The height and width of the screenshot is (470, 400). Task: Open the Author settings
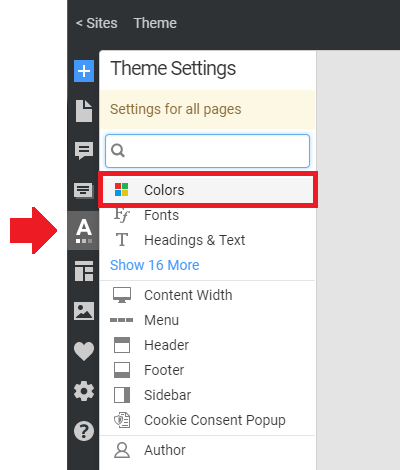click(207, 450)
